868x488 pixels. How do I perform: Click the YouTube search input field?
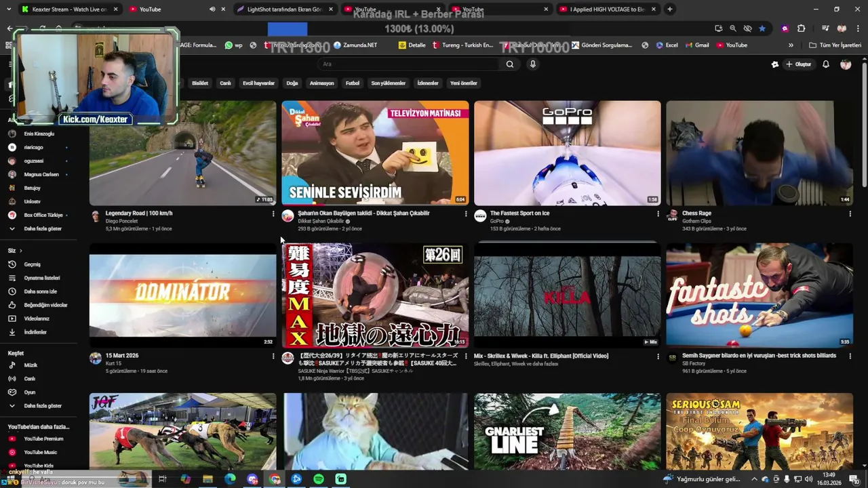point(410,64)
